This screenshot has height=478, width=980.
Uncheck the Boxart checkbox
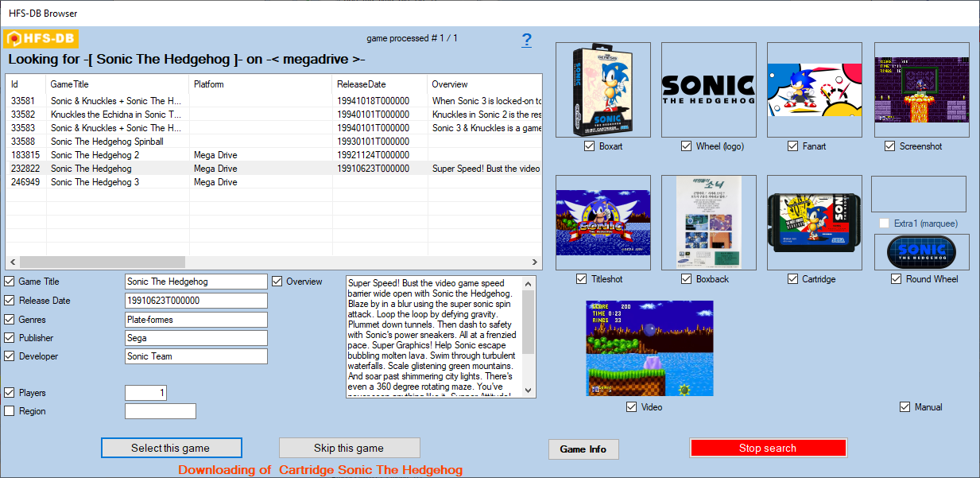pyautogui.click(x=589, y=146)
